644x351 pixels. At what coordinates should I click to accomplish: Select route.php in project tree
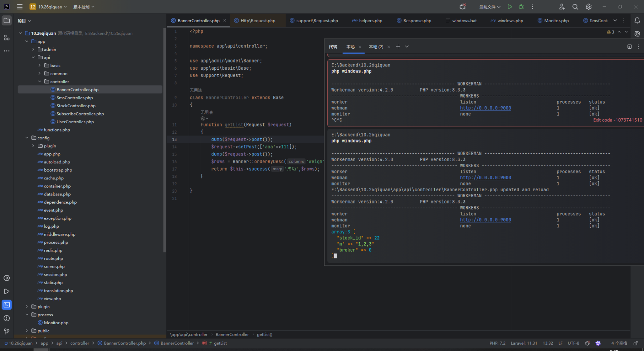pos(53,258)
